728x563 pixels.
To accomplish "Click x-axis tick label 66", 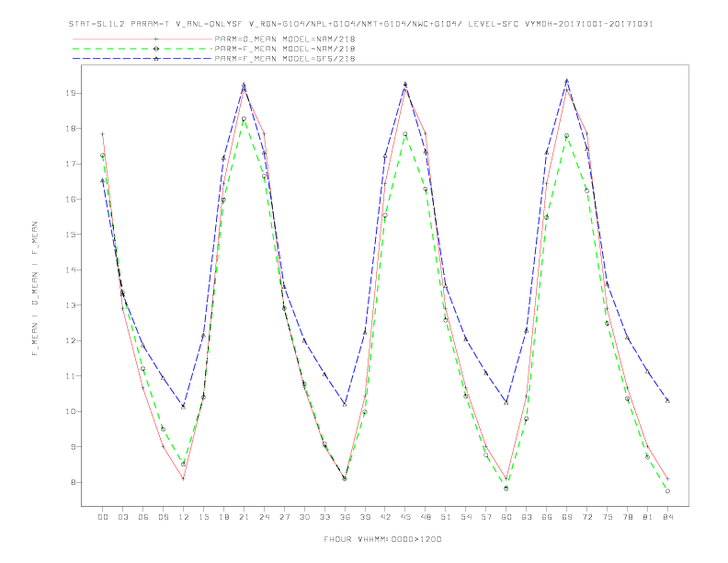I will click(x=547, y=517).
